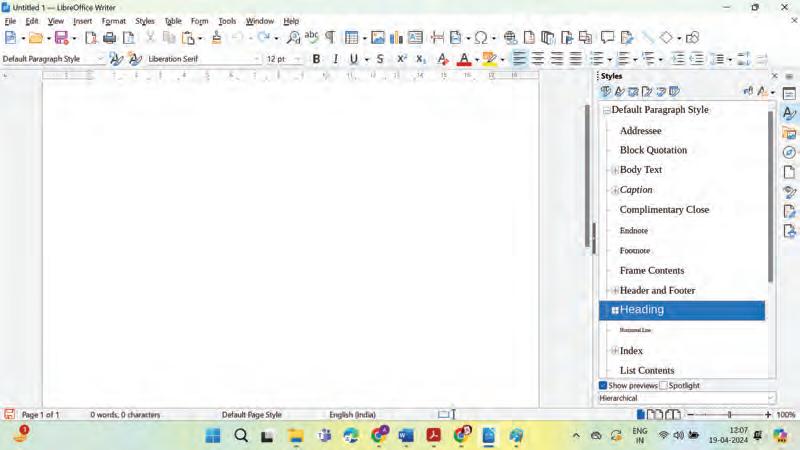Toggle Strikethrough formatting
The width and height of the screenshot is (800, 450).
tap(380, 59)
